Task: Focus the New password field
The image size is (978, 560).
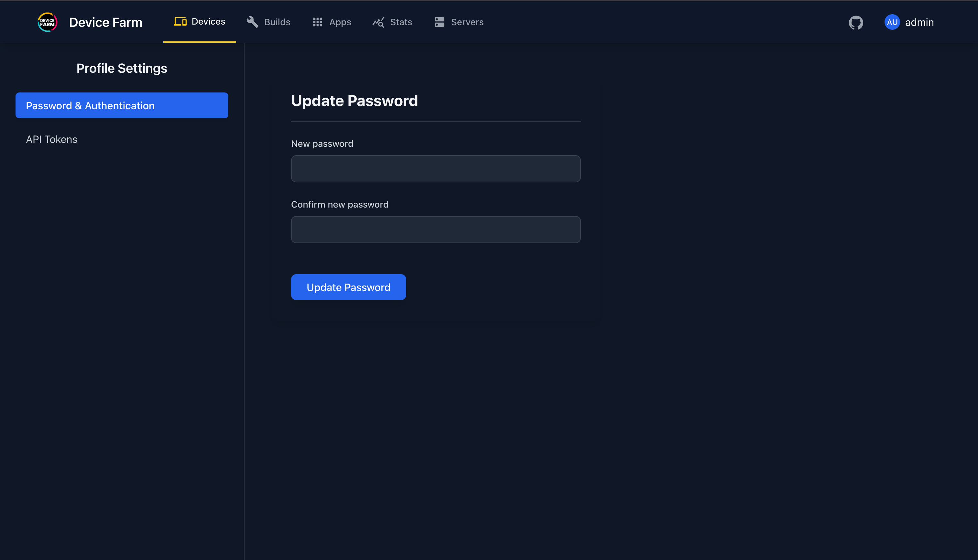Action: (x=436, y=168)
